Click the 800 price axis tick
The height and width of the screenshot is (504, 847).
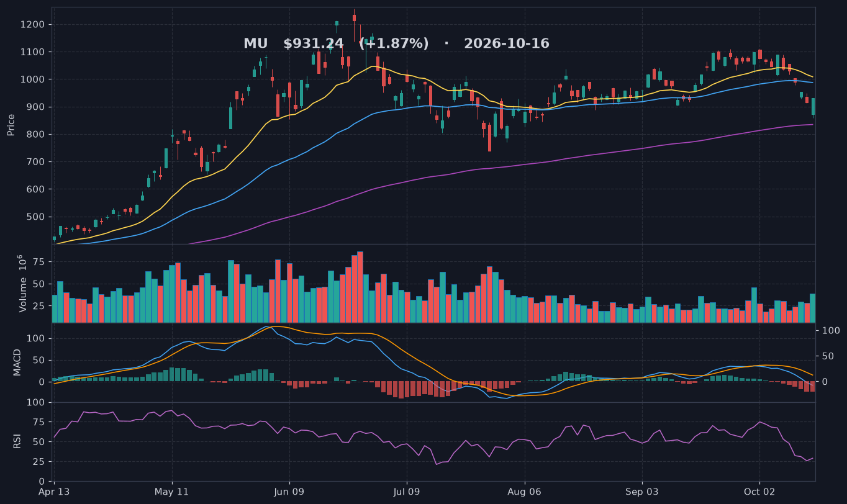(37, 134)
